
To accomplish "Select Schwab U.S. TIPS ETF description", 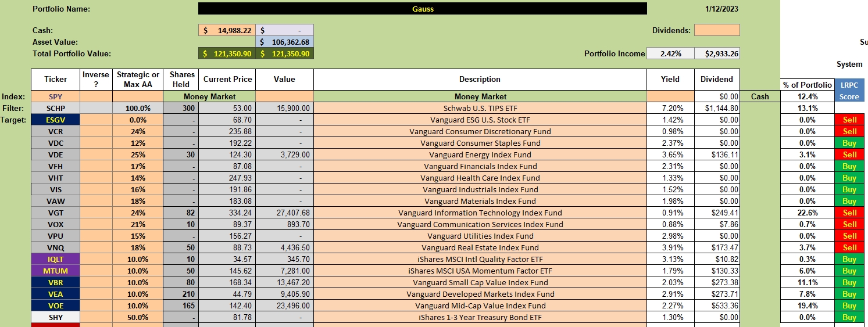I will point(480,108).
